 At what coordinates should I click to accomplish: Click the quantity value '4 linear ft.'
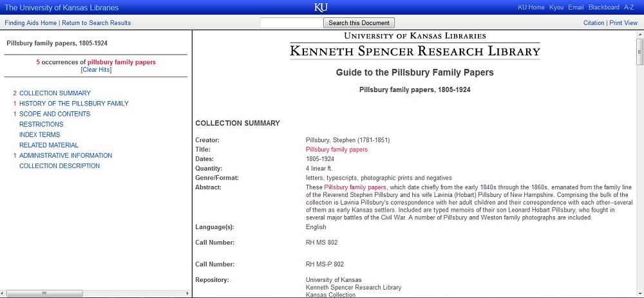(319, 168)
